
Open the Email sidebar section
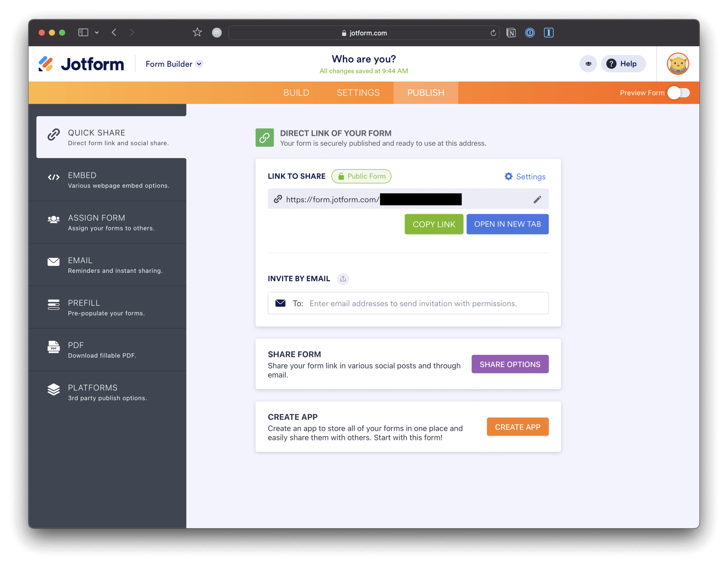[108, 265]
